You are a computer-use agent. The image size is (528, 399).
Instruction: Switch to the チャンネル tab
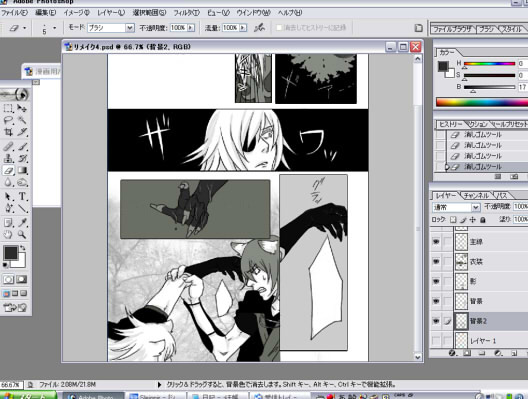point(476,195)
